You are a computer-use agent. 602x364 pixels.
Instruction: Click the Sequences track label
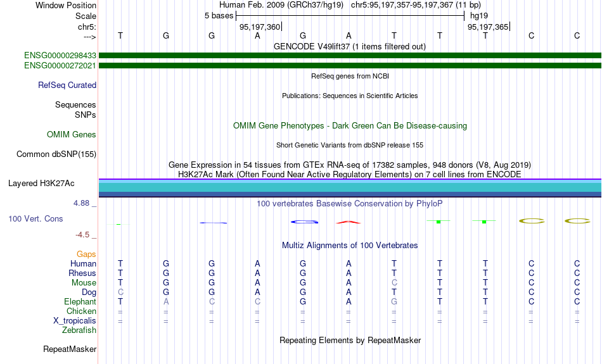(x=75, y=104)
